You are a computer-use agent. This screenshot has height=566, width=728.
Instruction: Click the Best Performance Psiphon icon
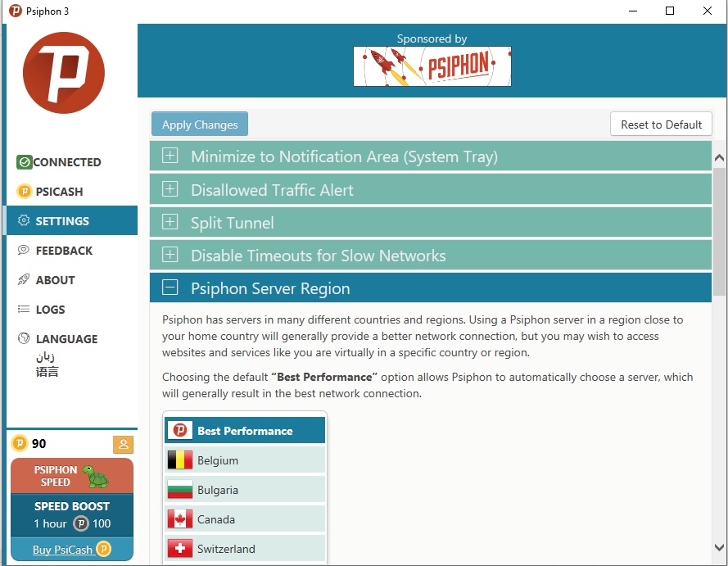180,430
